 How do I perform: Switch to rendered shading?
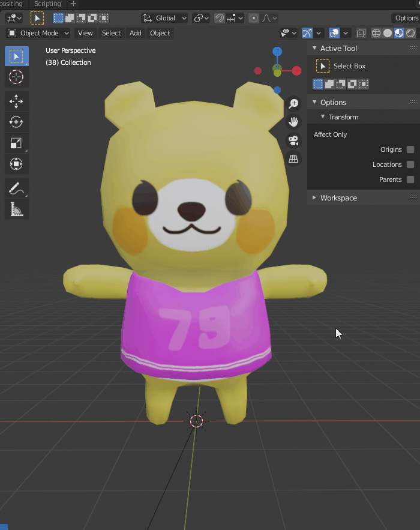click(x=410, y=33)
